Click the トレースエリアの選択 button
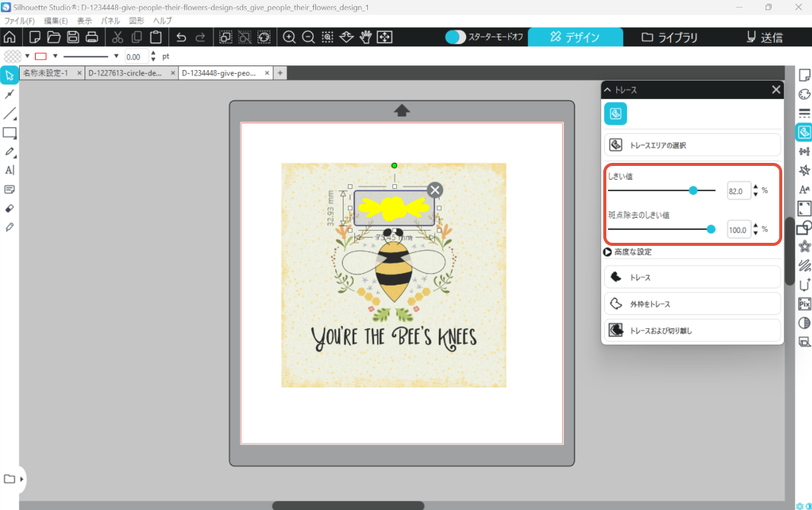The height and width of the screenshot is (510, 812). (692, 145)
